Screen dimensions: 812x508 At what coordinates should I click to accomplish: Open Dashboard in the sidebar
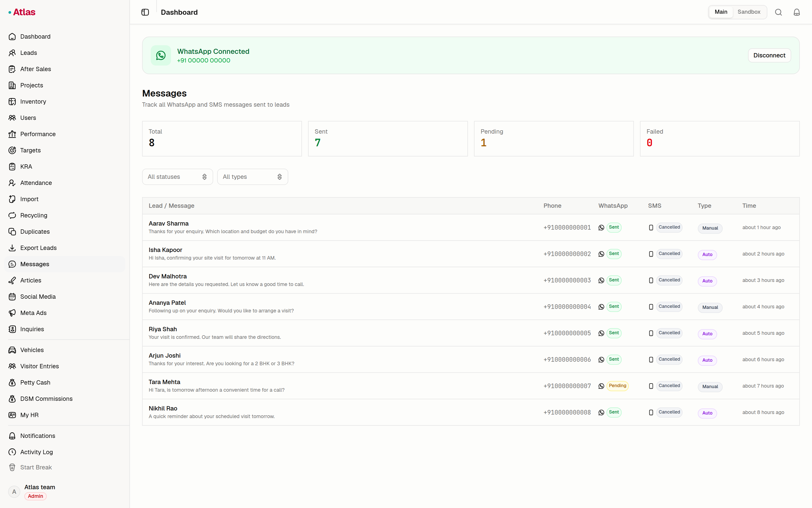point(65,37)
